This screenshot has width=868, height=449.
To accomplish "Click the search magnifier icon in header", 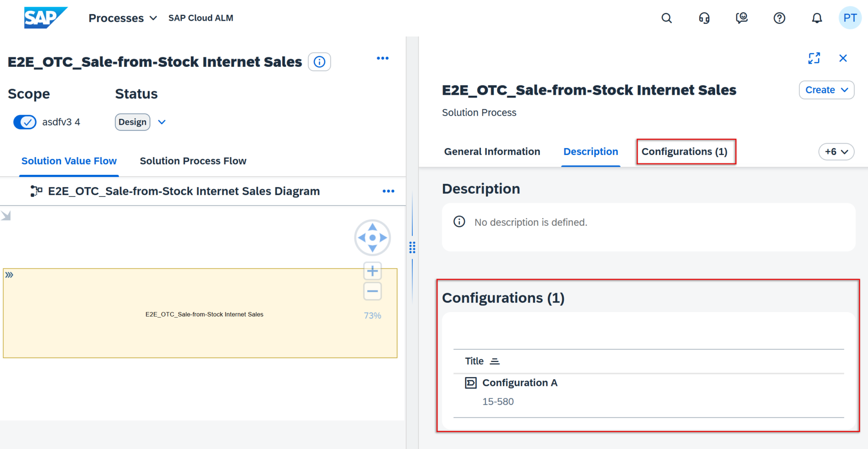I will 666,18.
